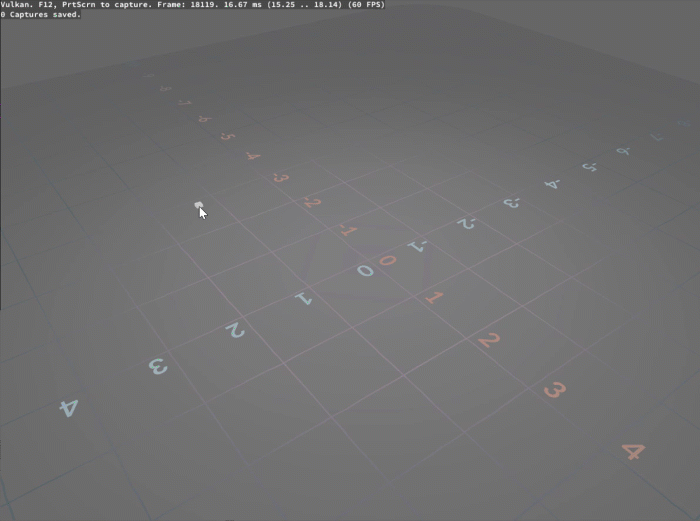The height and width of the screenshot is (521, 700).
Task: Click the "0 Captures saved." overlay text
Action: [x=41, y=15]
